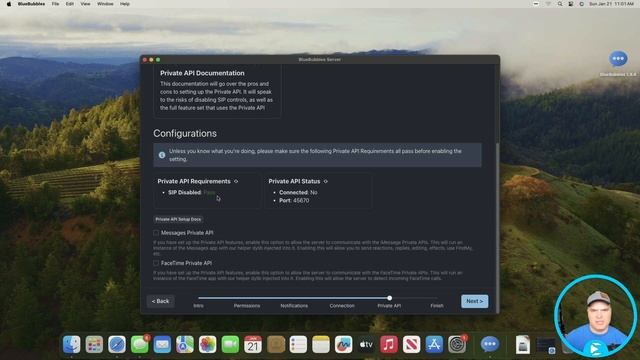The width and height of the screenshot is (640, 360).
Task: Open the BlueBubbles menu
Action: point(31,4)
